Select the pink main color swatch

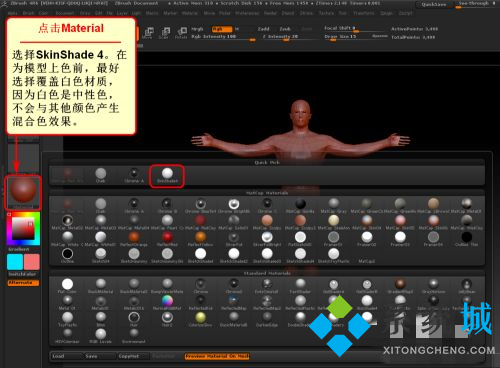point(32,262)
